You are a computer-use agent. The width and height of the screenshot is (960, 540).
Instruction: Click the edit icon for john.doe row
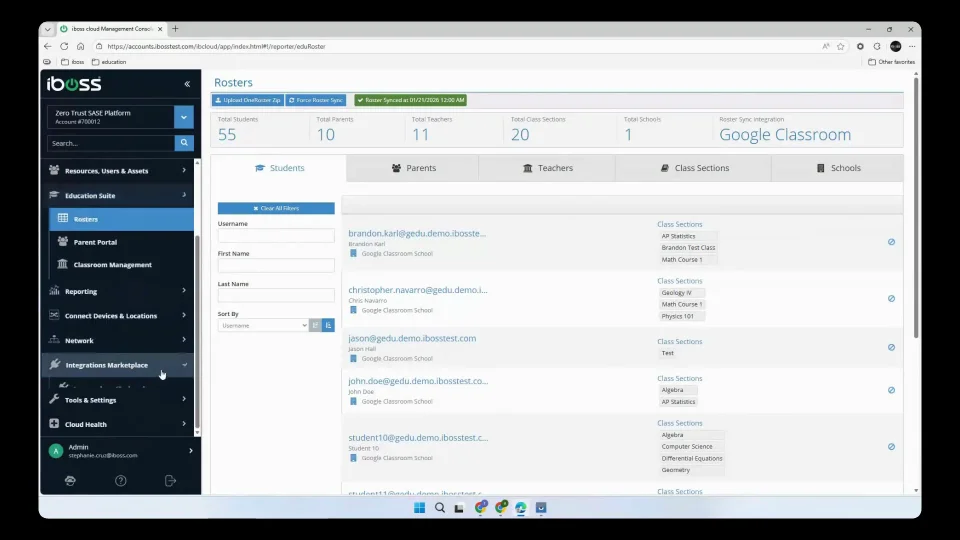891,390
